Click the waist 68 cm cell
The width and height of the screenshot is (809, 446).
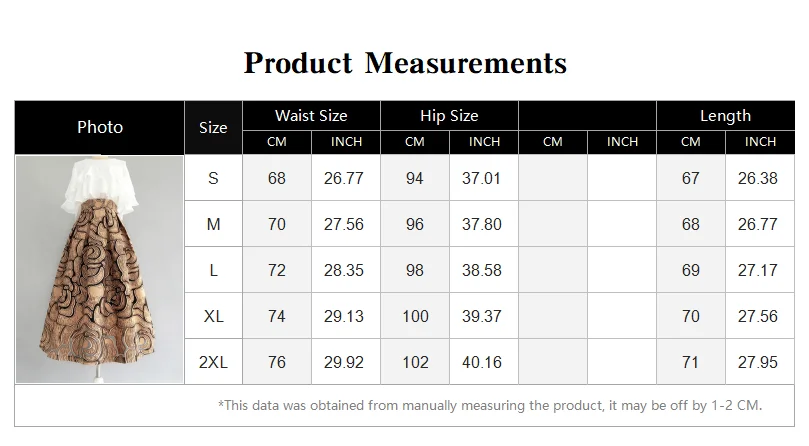pyautogui.click(x=277, y=178)
